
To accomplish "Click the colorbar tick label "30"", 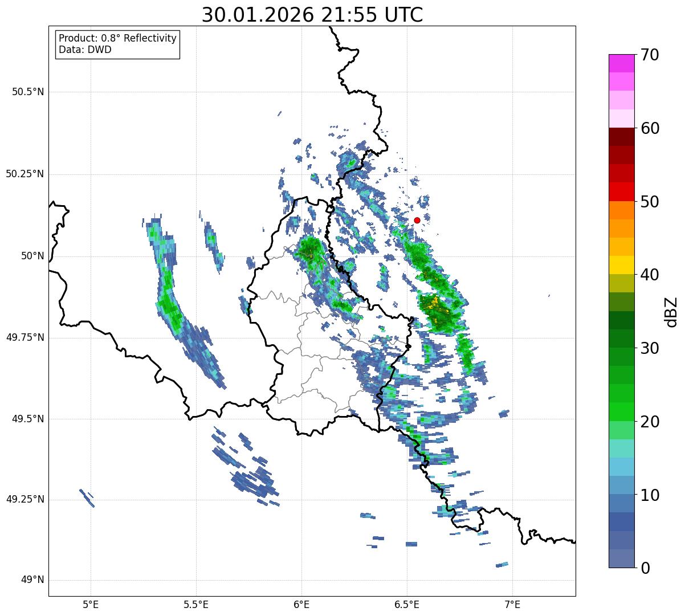I will coord(650,348).
